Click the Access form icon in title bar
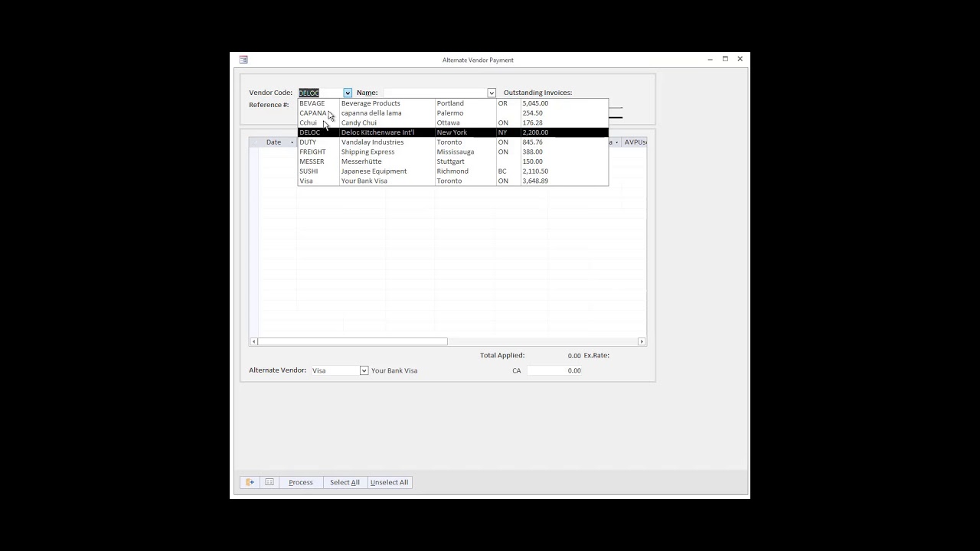 coord(243,60)
